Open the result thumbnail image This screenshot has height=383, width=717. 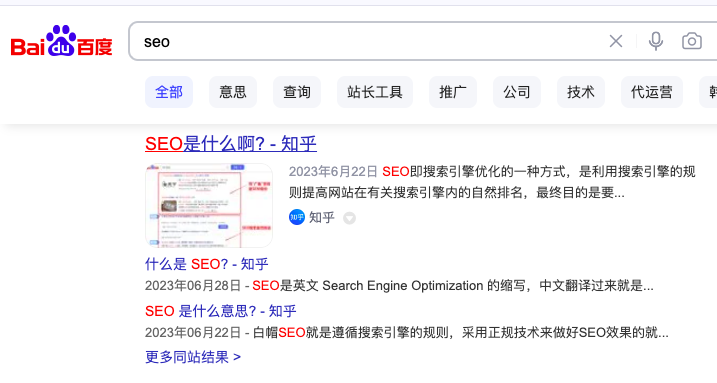[x=209, y=206]
